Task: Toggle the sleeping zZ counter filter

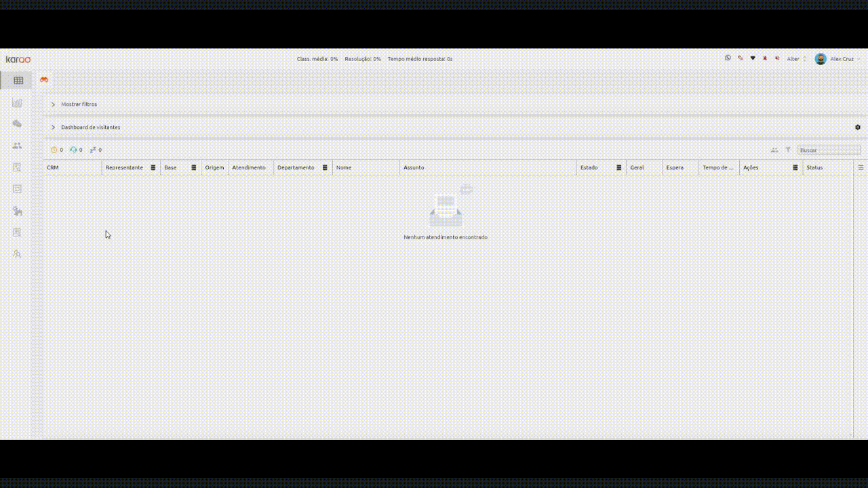Action: coord(96,150)
